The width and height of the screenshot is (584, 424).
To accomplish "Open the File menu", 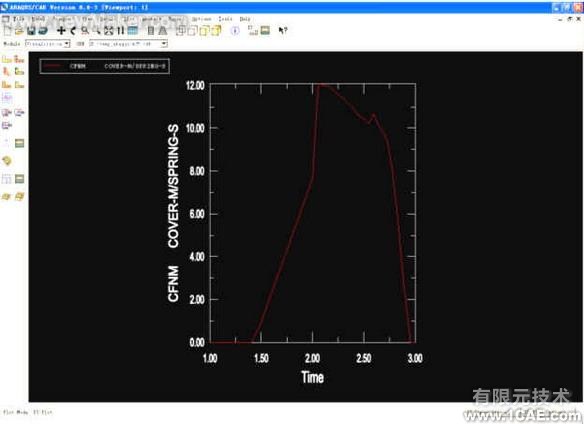I will (x=19, y=19).
